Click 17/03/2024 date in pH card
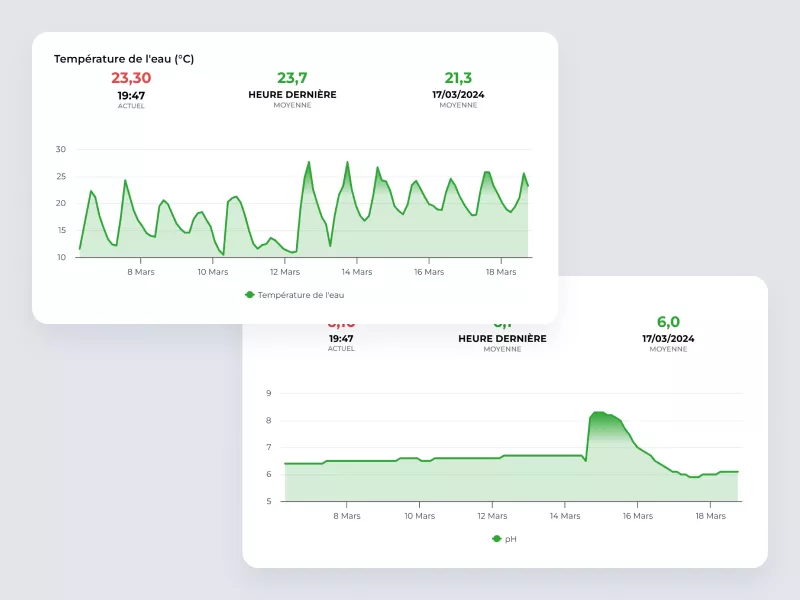Viewport: 800px width, 600px height. [x=668, y=338]
